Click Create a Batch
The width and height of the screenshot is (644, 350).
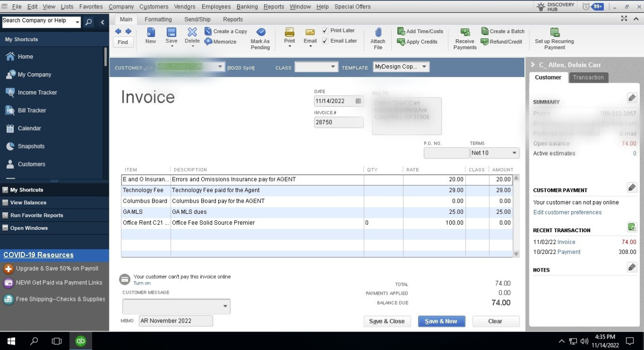(503, 31)
